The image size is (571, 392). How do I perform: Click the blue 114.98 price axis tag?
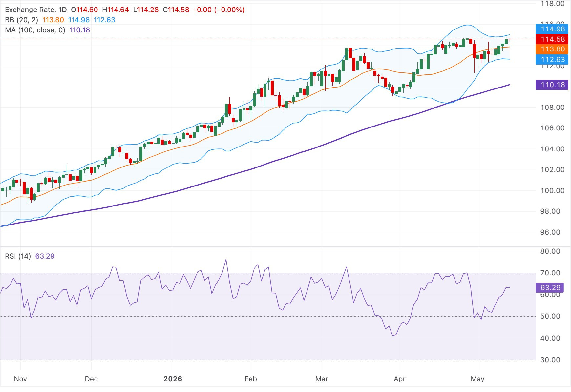click(x=552, y=29)
